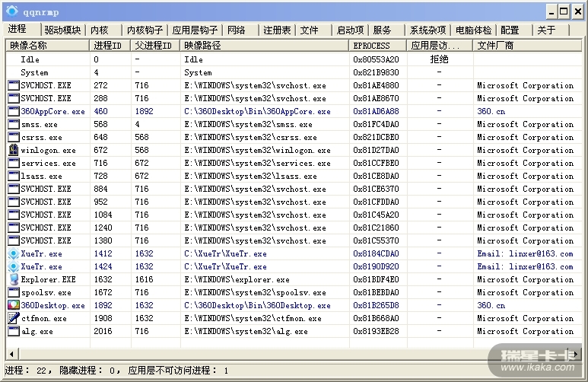Select the Idle process row name

pos(30,59)
